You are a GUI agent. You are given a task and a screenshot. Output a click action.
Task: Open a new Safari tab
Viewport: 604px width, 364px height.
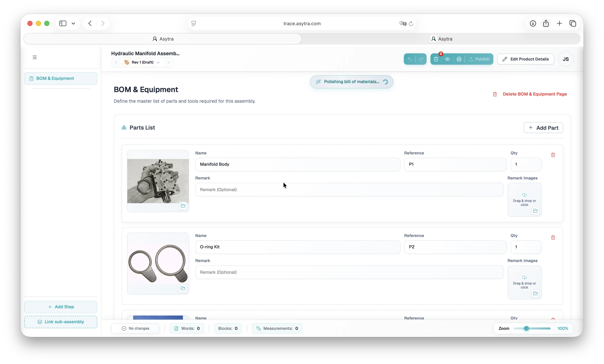pyautogui.click(x=559, y=23)
